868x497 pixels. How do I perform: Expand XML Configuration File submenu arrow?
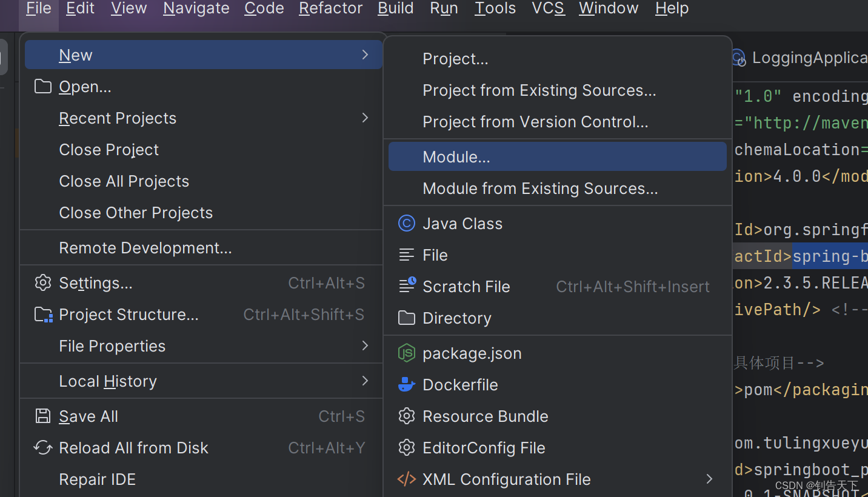click(709, 479)
